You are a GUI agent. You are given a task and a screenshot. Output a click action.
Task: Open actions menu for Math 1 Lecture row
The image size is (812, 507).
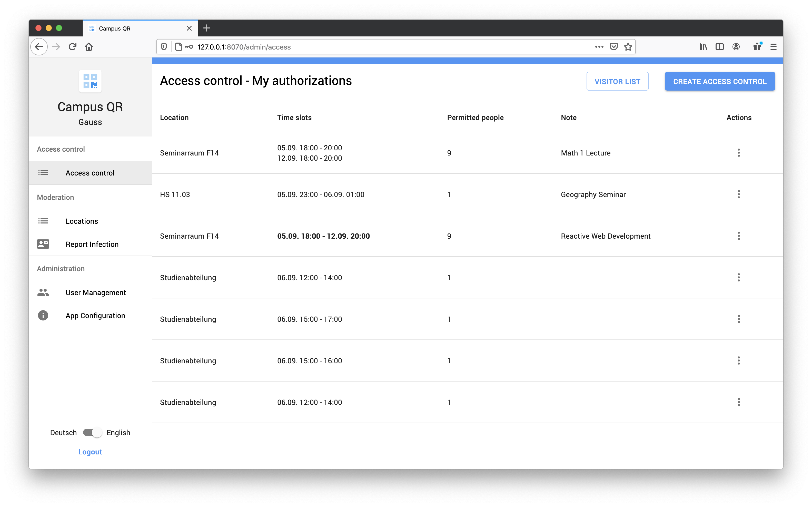(738, 152)
